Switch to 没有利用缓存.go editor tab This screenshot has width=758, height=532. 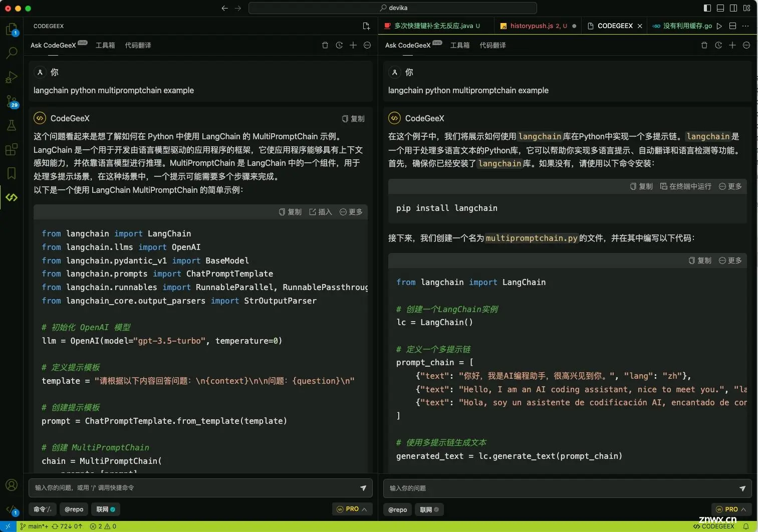pos(682,26)
